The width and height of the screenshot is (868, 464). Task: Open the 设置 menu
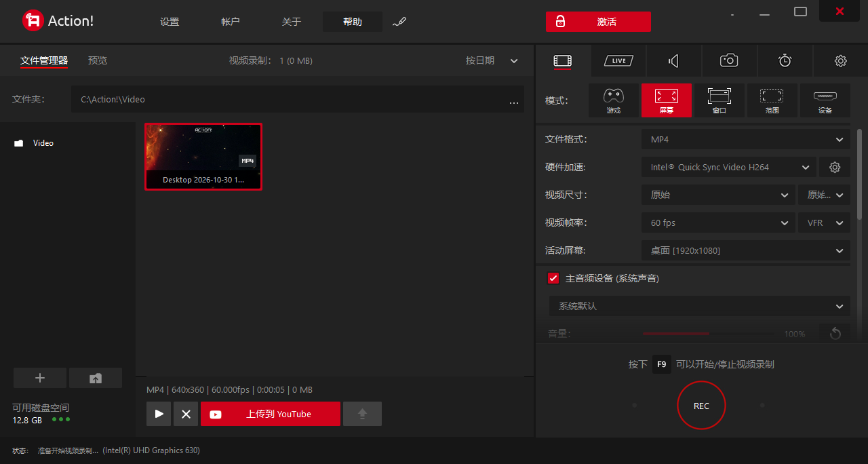pos(170,22)
